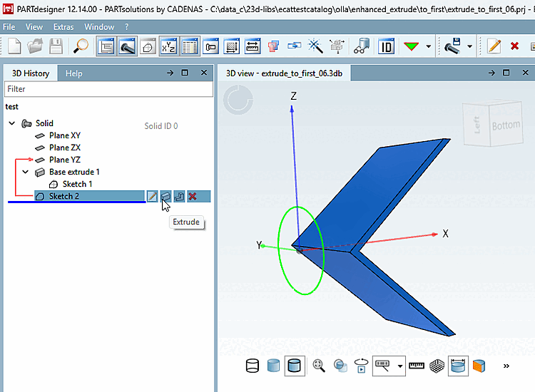Select the 3D view extrude_to_first_06.3db tab

point(284,73)
